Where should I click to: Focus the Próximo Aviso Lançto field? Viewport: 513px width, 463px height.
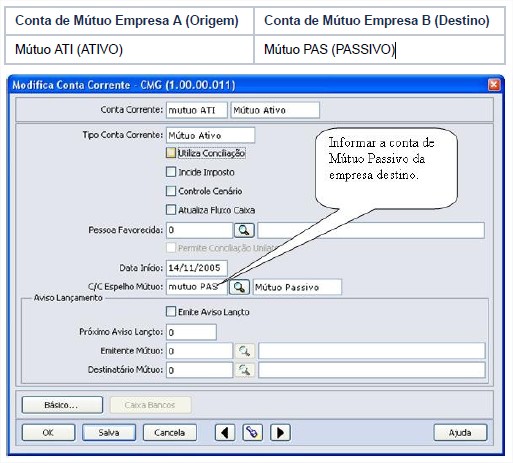[191, 332]
